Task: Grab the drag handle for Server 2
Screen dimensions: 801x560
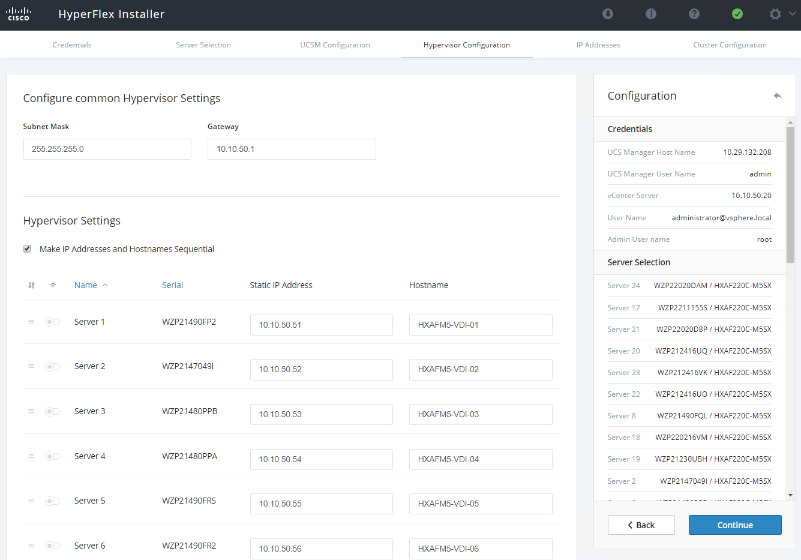Action: 31,366
